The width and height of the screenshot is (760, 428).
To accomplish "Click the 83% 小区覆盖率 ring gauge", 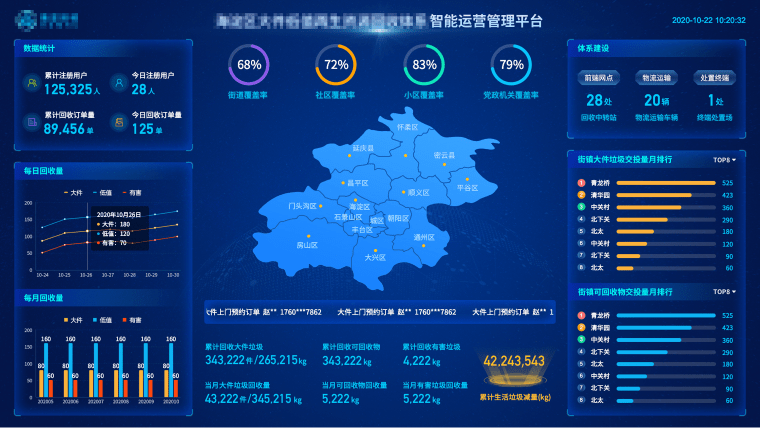I will pos(424,65).
